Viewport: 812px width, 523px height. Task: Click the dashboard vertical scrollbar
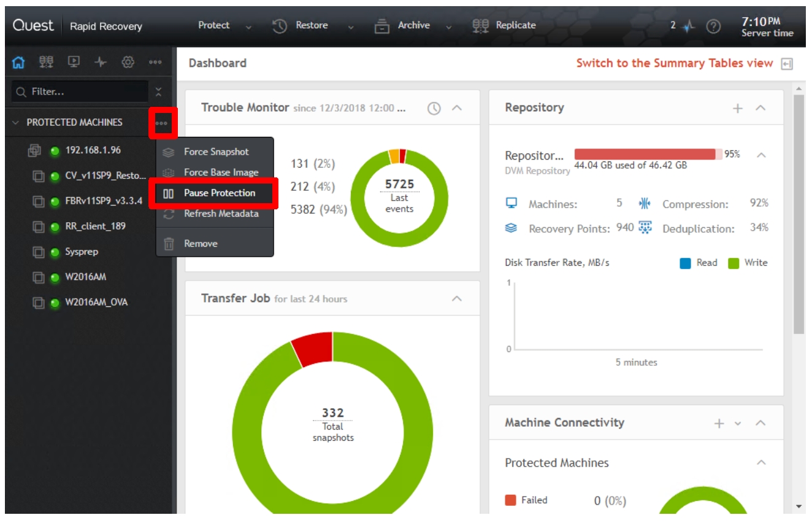799,215
